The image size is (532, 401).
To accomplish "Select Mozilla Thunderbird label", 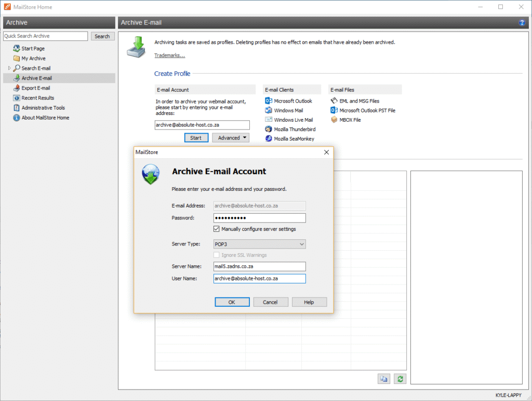I will pos(295,130).
